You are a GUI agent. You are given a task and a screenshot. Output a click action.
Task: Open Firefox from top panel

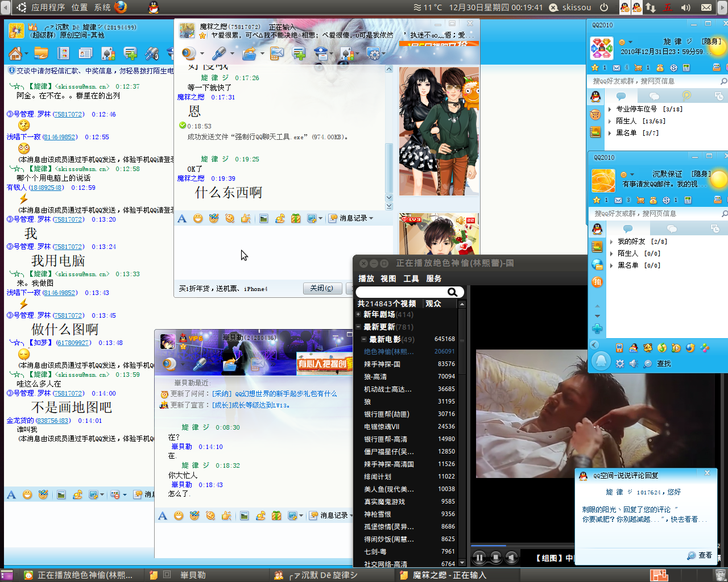pyautogui.click(x=121, y=7)
